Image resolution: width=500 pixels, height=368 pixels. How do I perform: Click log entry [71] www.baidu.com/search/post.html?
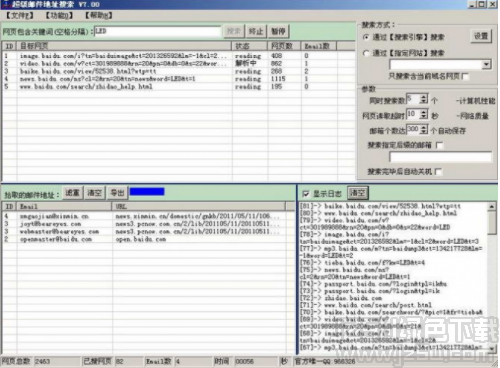click(366, 305)
